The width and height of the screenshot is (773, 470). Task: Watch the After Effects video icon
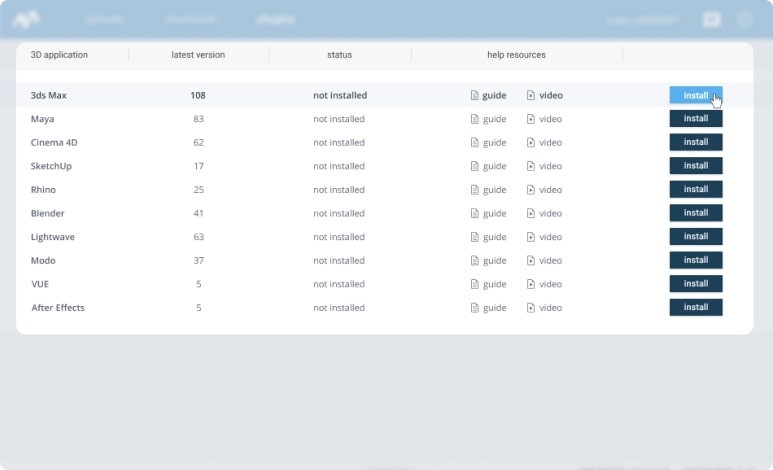pyautogui.click(x=530, y=308)
